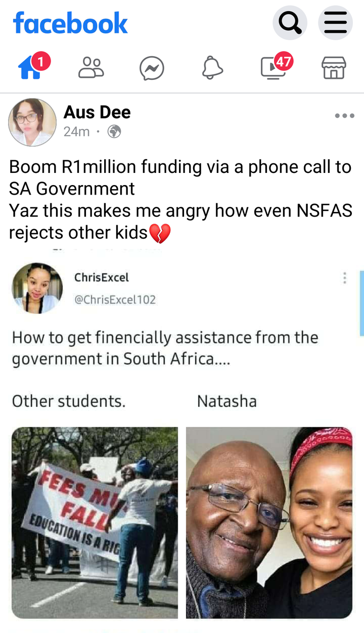The width and height of the screenshot is (364, 633).
Task: Open the 24m post timestamp
Action: coord(76,132)
